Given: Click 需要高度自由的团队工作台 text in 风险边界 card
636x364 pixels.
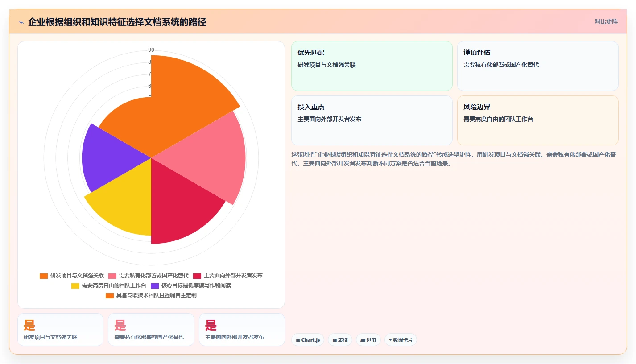Looking at the screenshot, I should click(x=498, y=119).
